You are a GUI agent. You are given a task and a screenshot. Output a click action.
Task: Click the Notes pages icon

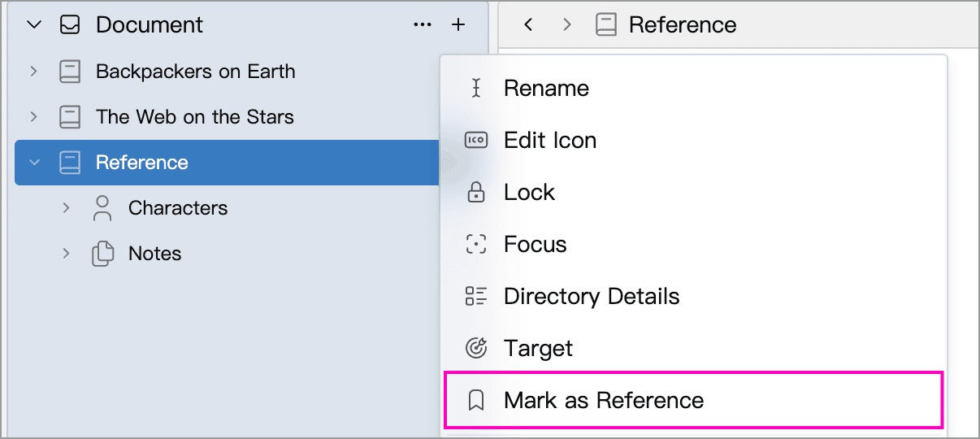[102, 254]
